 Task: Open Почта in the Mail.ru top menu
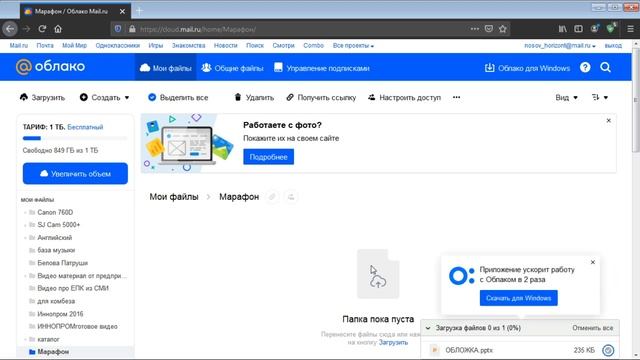coord(45,46)
